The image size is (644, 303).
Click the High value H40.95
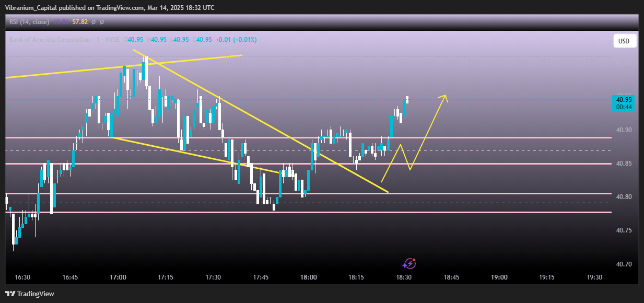(x=157, y=40)
